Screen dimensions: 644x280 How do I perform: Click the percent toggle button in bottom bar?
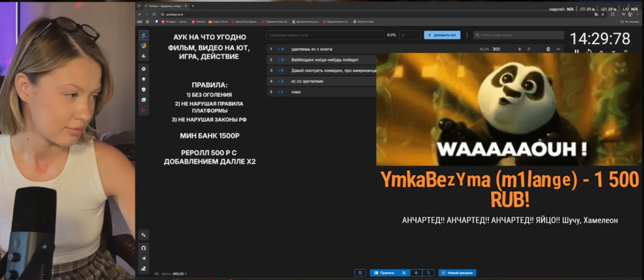click(x=404, y=273)
